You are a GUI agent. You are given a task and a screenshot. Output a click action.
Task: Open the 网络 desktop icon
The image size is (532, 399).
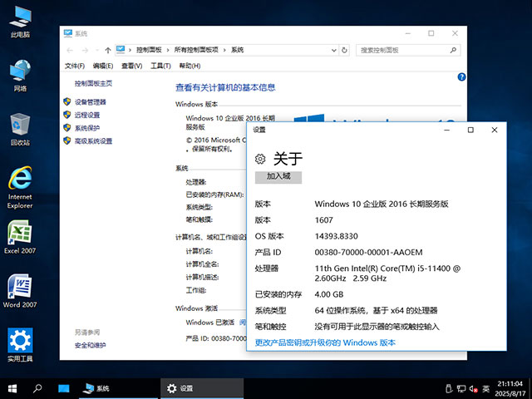pos(20,76)
